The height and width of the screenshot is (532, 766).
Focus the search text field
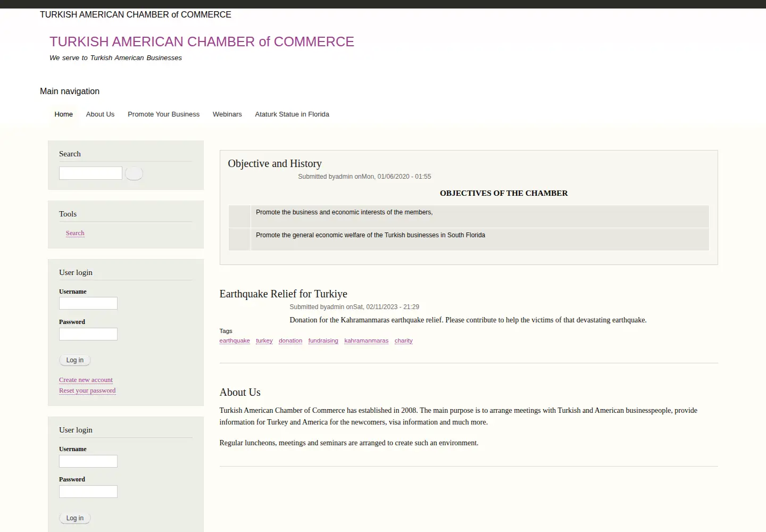[90, 173]
